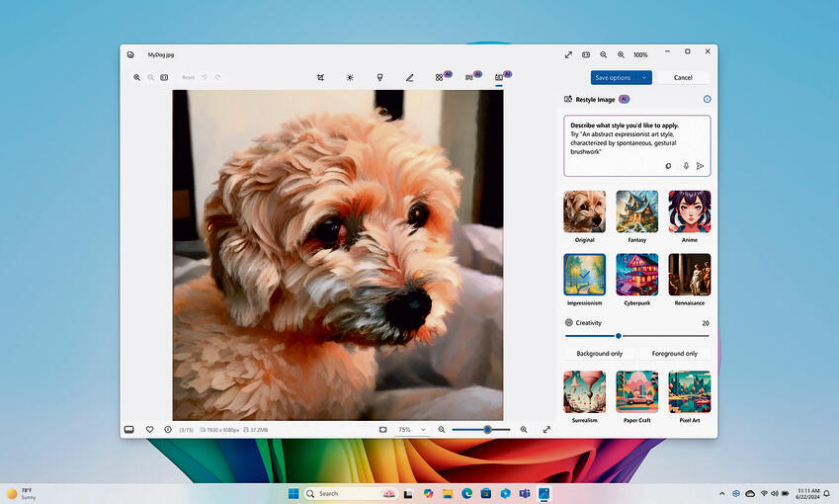This screenshot has width=839, height=504.
Task: Open the AI Erase tool
Action: (x=441, y=77)
